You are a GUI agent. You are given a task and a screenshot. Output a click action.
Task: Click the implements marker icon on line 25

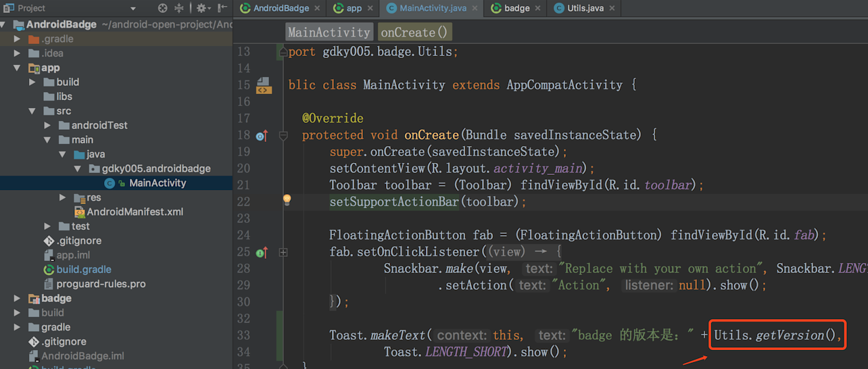[262, 252]
